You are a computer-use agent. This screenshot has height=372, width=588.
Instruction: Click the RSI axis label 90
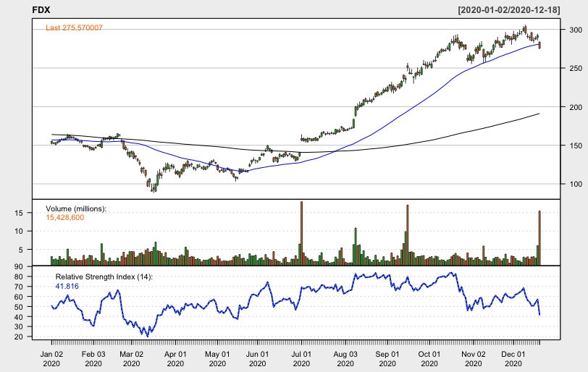(19, 267)
